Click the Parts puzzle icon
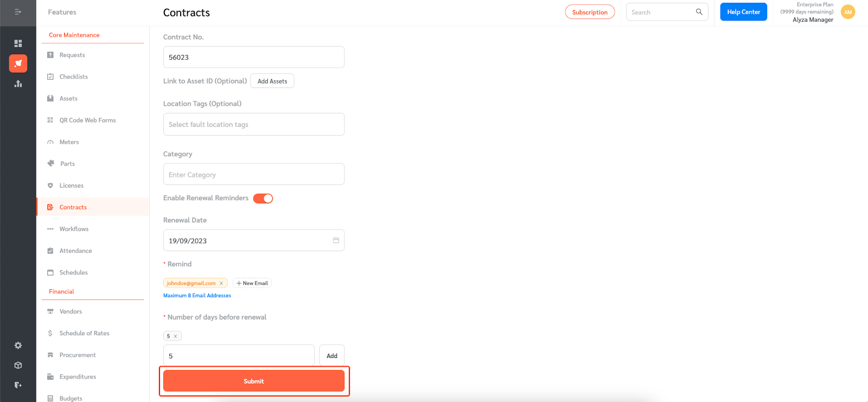This screenshot has height=402, width=868. click(51, 163)
